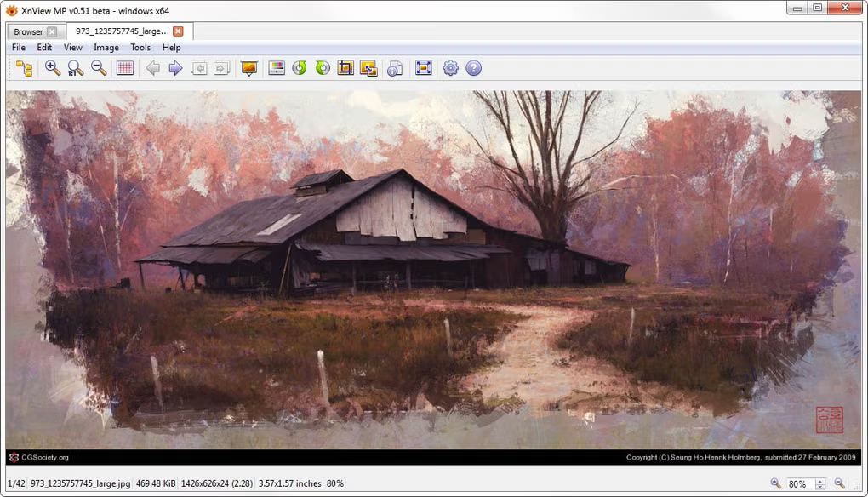Click the Zoom In magnifier in toolbar

[x=53, y=68]
